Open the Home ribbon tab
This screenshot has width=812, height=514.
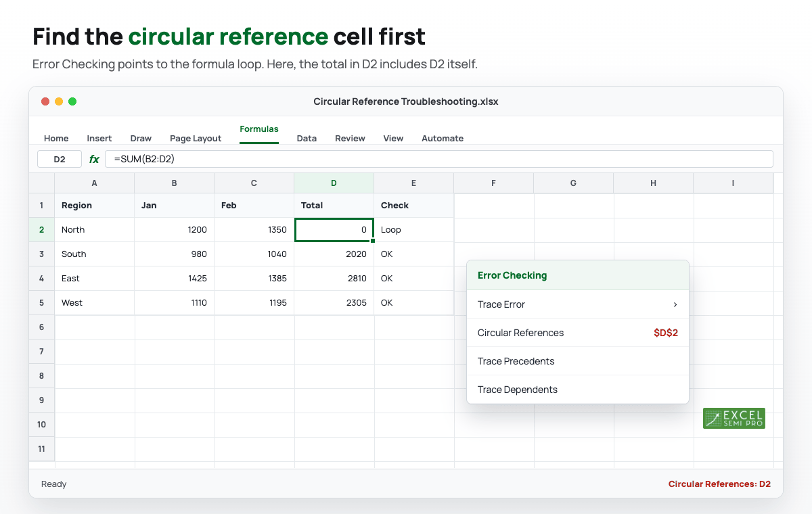(56, 138)
